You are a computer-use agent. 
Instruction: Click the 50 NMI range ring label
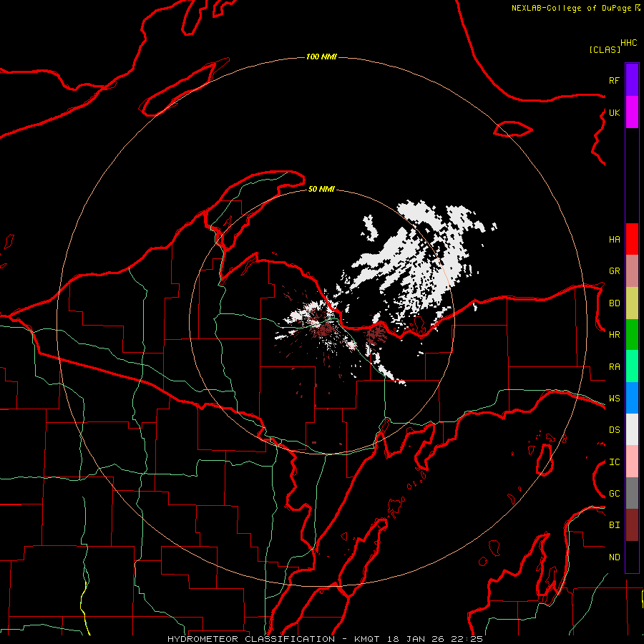point(321,189)
